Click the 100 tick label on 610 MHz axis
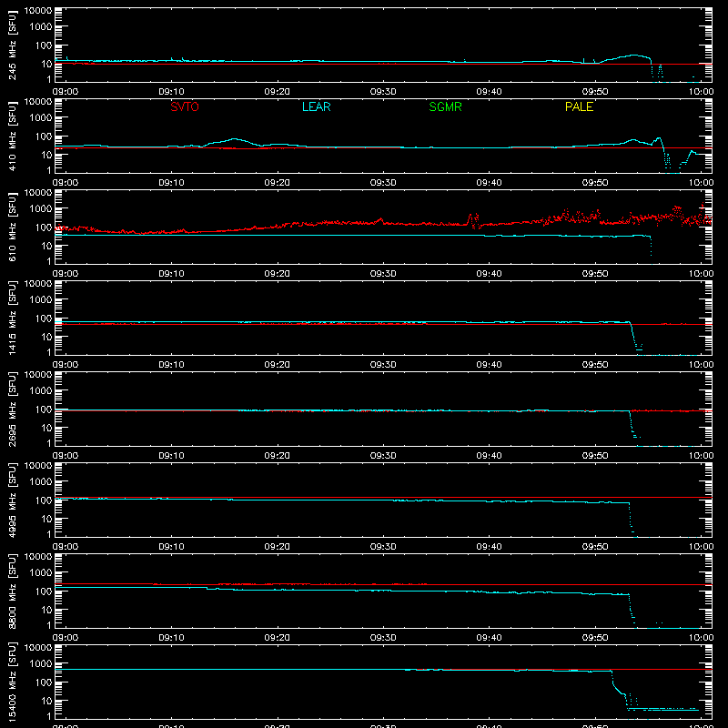Viewport: 728px width, 728px height. tap(44, 227)
